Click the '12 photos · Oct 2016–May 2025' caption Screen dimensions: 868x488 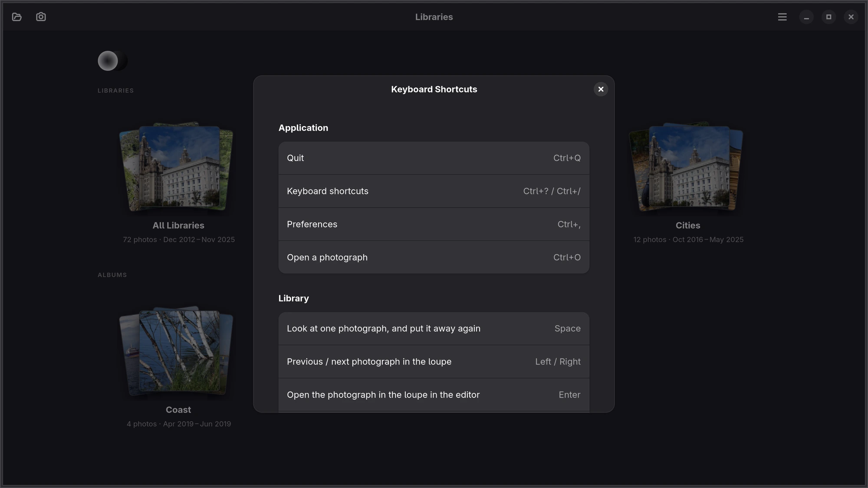[x=688, y=240]
